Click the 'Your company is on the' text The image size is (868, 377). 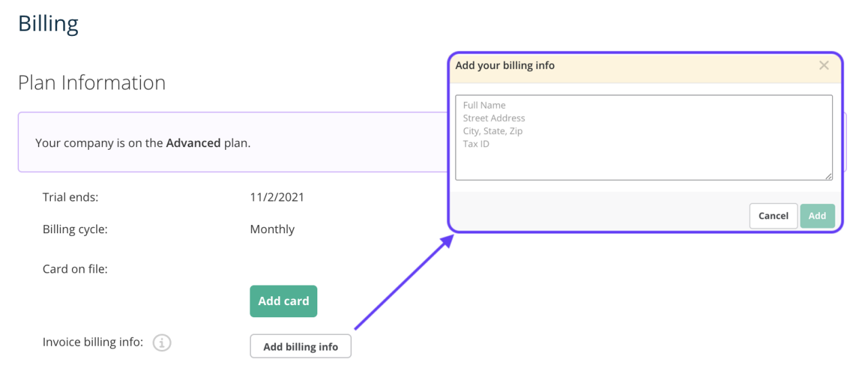tap(99, 143)
